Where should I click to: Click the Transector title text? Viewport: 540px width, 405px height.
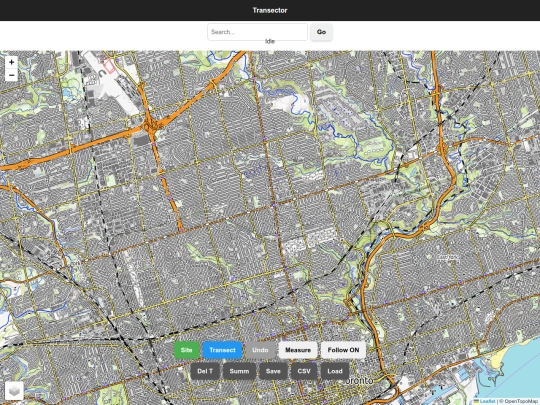[270, 10]
